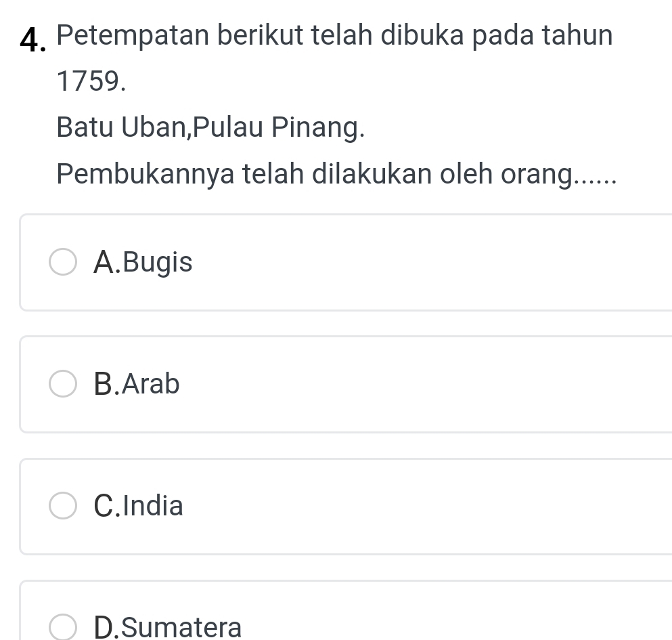672x640 pixels.
Task: Select the radio button for A.Bugis
Action: click(64, 263)
